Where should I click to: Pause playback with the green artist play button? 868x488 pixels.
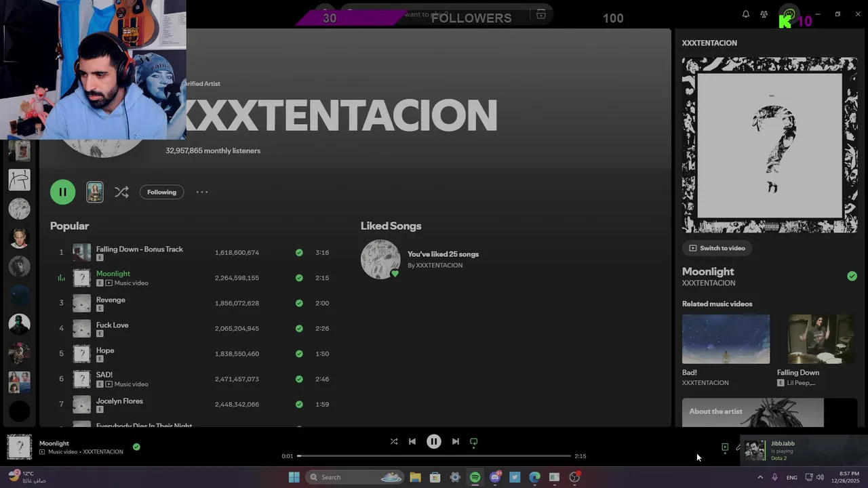pos(62,192)
